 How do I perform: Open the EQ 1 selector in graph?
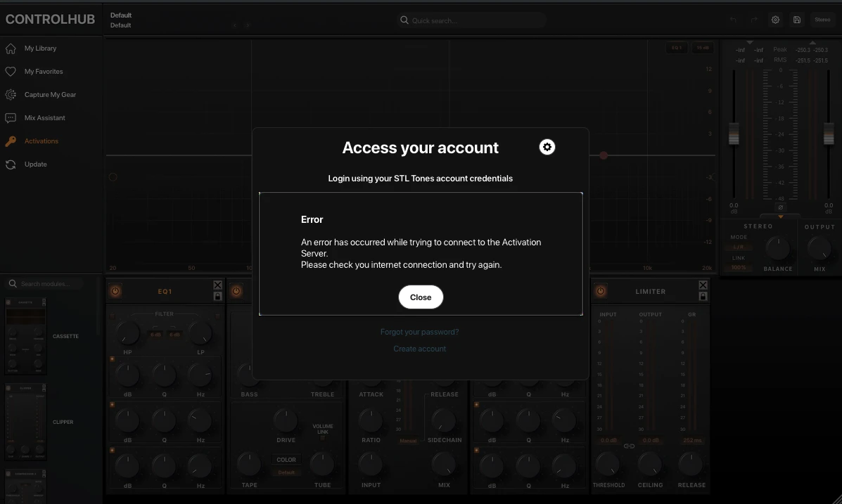[677, 48]
